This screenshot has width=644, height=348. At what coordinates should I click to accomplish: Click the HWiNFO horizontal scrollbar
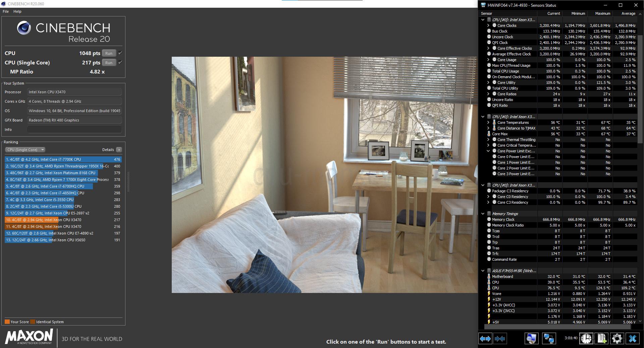[x=558, y=327]
